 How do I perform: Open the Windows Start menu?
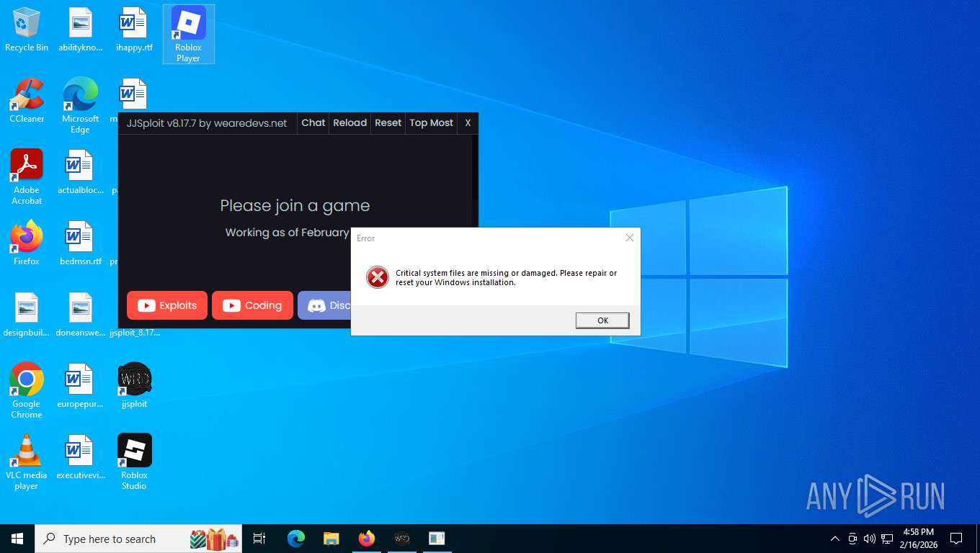click(17, 539)
